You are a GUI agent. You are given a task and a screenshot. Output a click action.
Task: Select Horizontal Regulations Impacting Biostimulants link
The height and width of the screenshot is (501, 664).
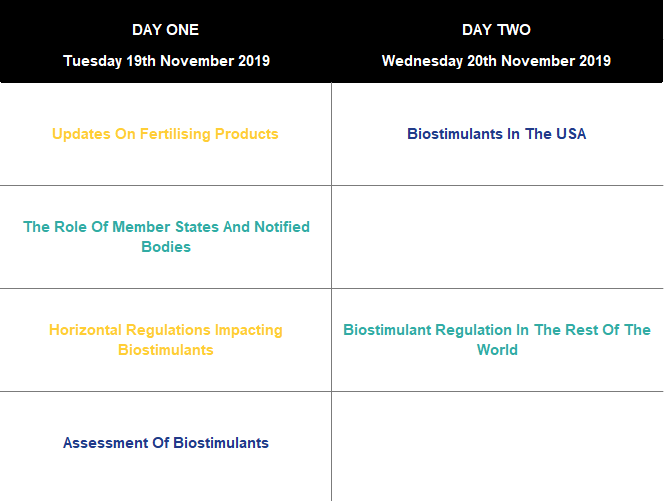click(x=166, y=340)
